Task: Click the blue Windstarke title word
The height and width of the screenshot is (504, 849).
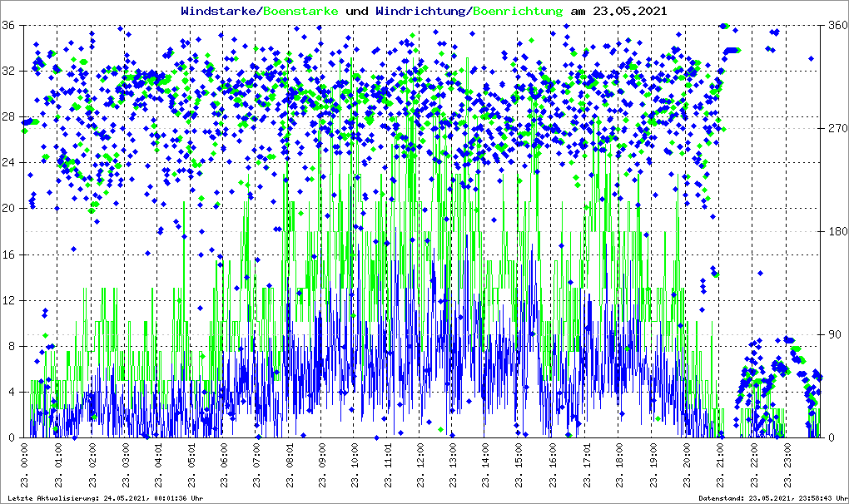Action: pos(220,11)
